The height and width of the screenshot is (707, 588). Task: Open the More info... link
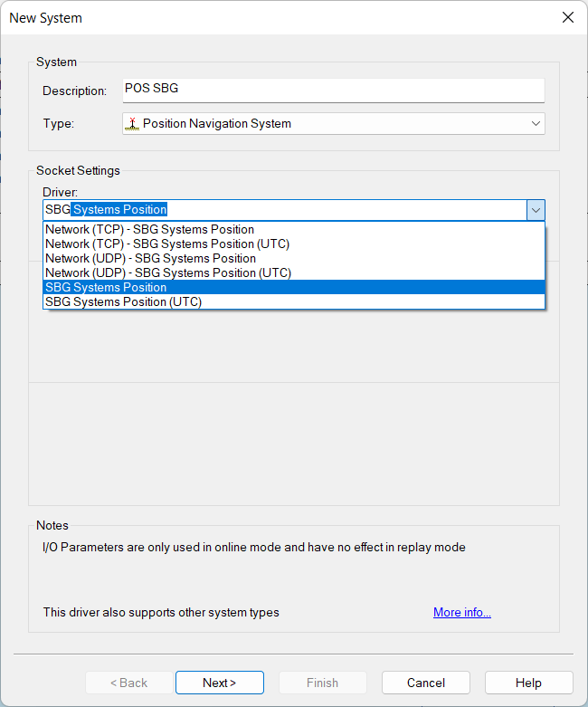(x=461, y=613)
